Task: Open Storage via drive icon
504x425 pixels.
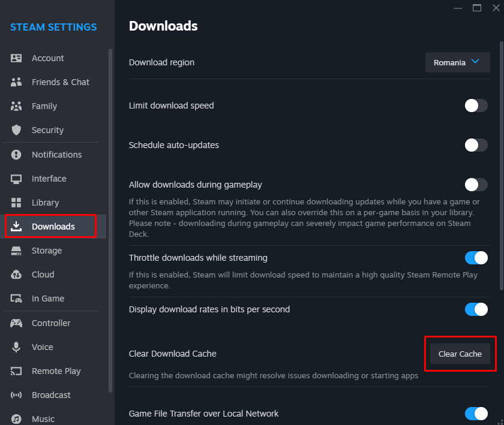Action: [x=16, y=251]
